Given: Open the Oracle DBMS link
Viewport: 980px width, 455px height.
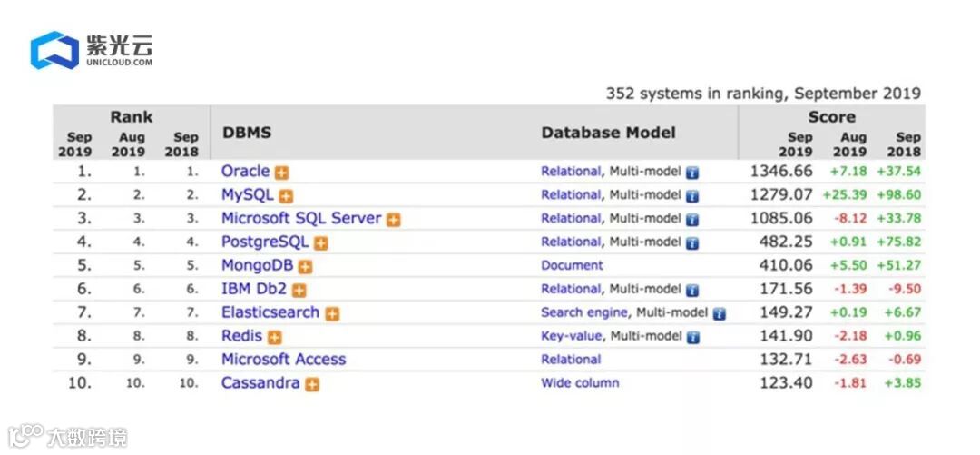Looking at the screenshot, I should point(245,171).
